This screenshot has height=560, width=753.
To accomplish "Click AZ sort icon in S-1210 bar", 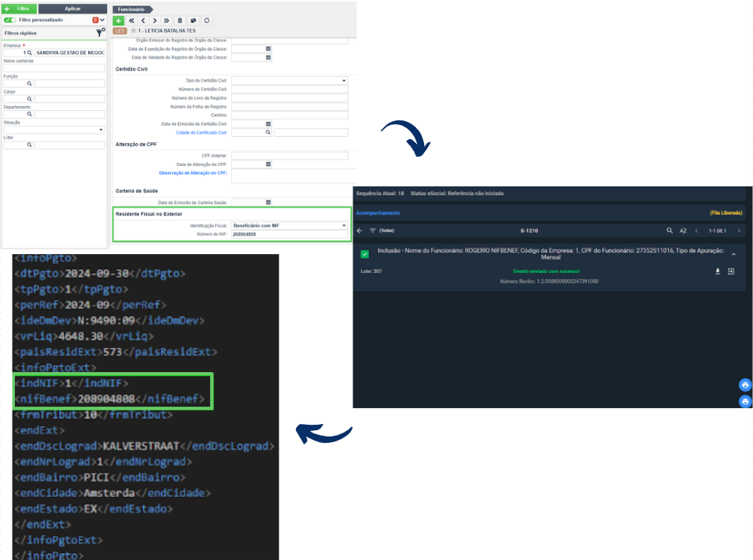I will tap(683, 230).
